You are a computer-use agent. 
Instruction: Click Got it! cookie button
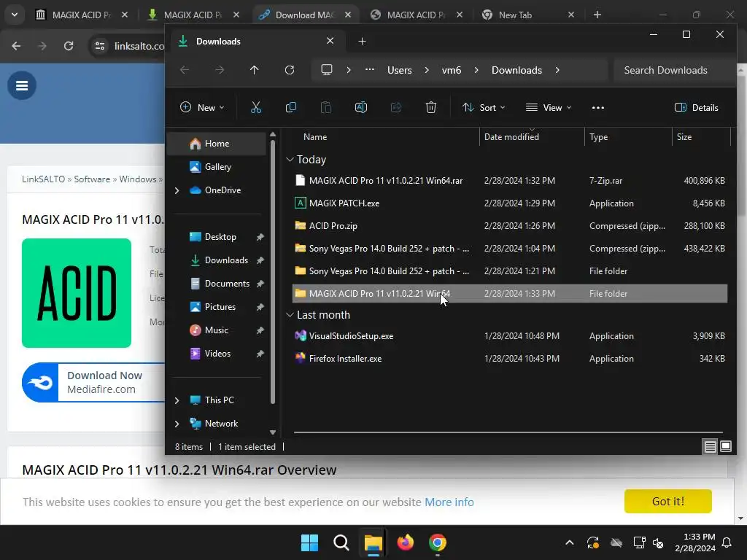coord(668,502)
